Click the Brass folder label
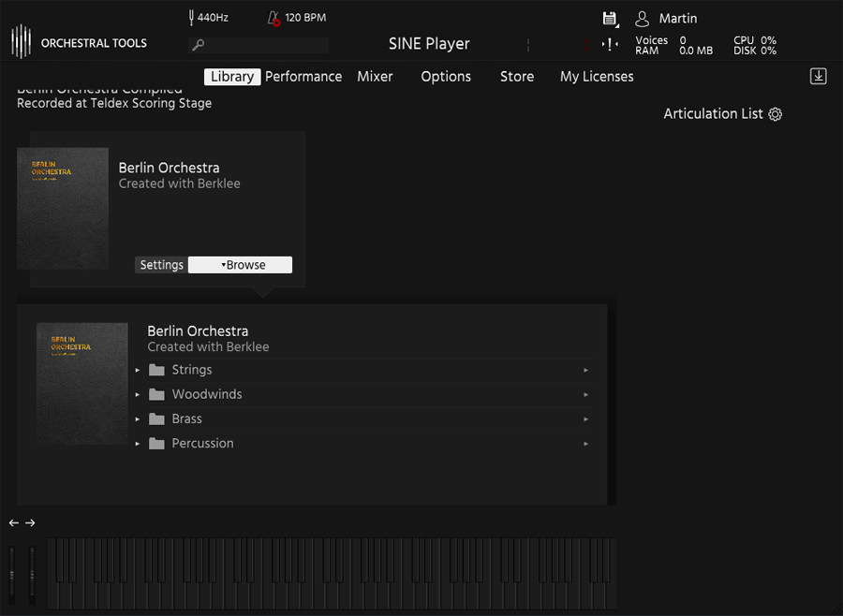This screenshot has height=616, width=843. [186, 418]
